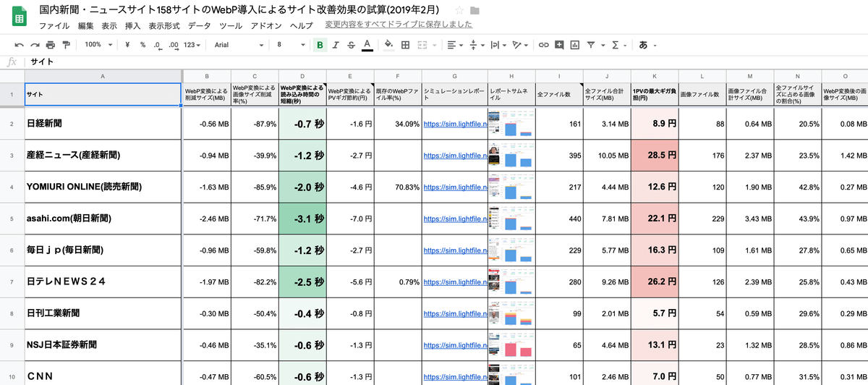Open the 挿入 menu

[x=133, y=25]
